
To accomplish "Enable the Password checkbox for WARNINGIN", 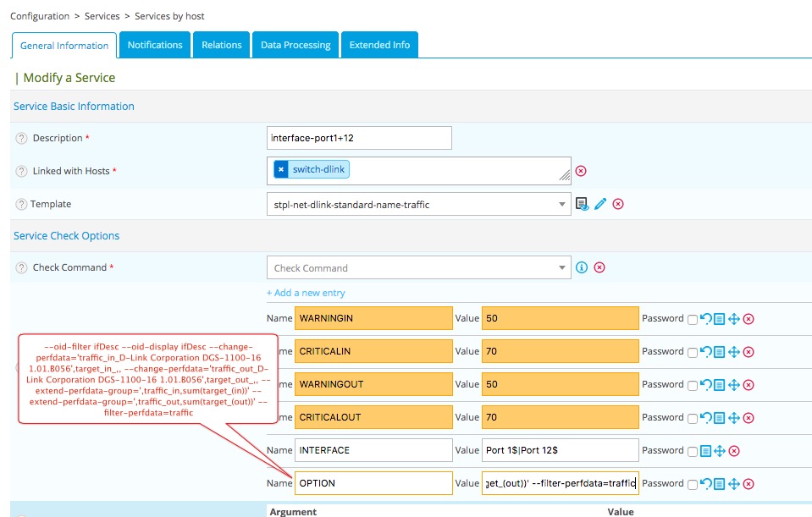I will coord(693,320).
